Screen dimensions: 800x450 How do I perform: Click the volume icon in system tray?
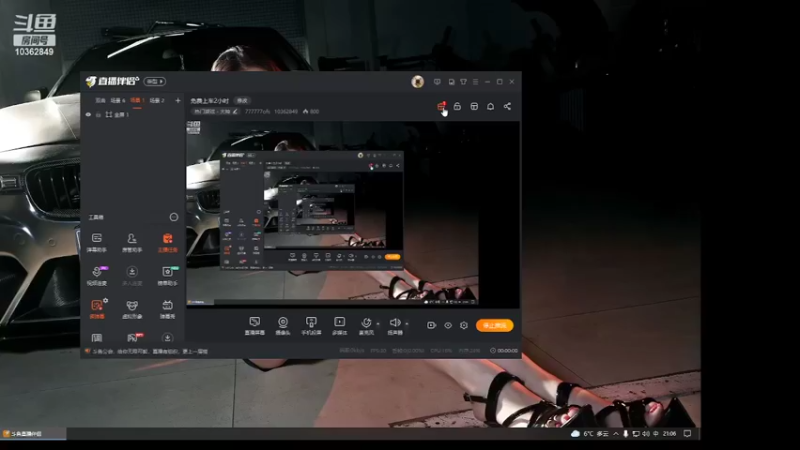[x=646, y=434]
